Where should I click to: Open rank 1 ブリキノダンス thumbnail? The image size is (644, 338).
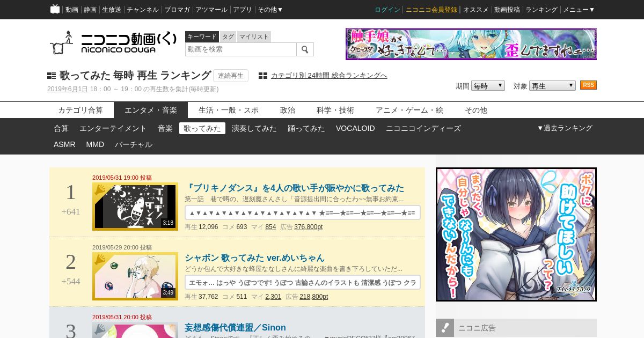point(135,207)
